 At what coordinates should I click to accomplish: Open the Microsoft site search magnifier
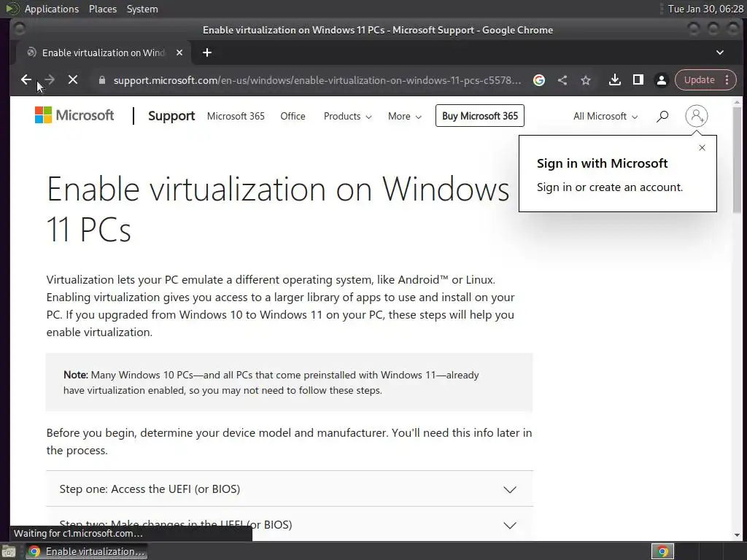pos(662,116)
